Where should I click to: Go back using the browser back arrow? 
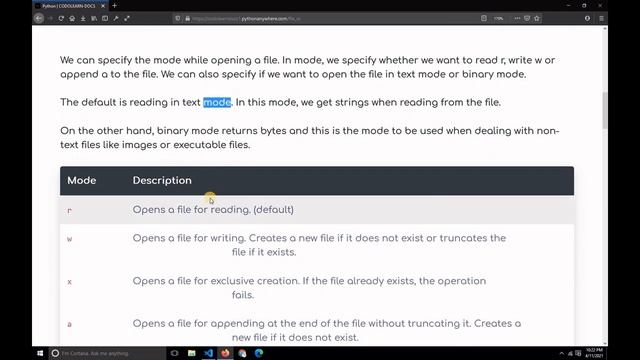point(39,18)
